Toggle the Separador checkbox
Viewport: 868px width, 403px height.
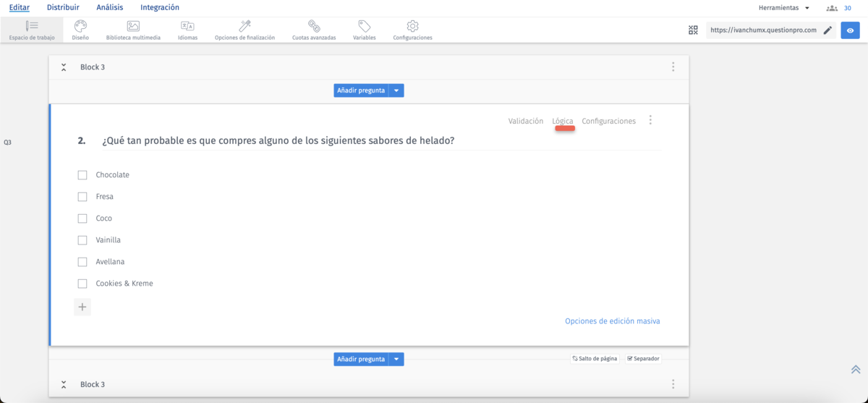pyautogui.click(x=630, y=359)
